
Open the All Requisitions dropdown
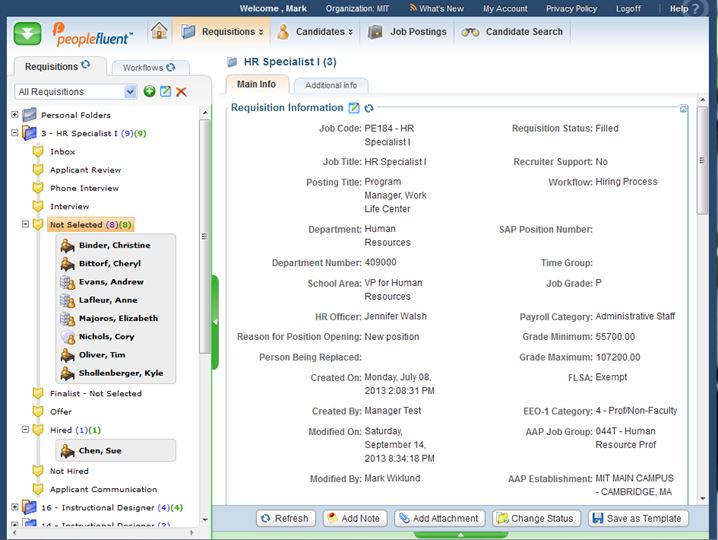click(130, 92)
